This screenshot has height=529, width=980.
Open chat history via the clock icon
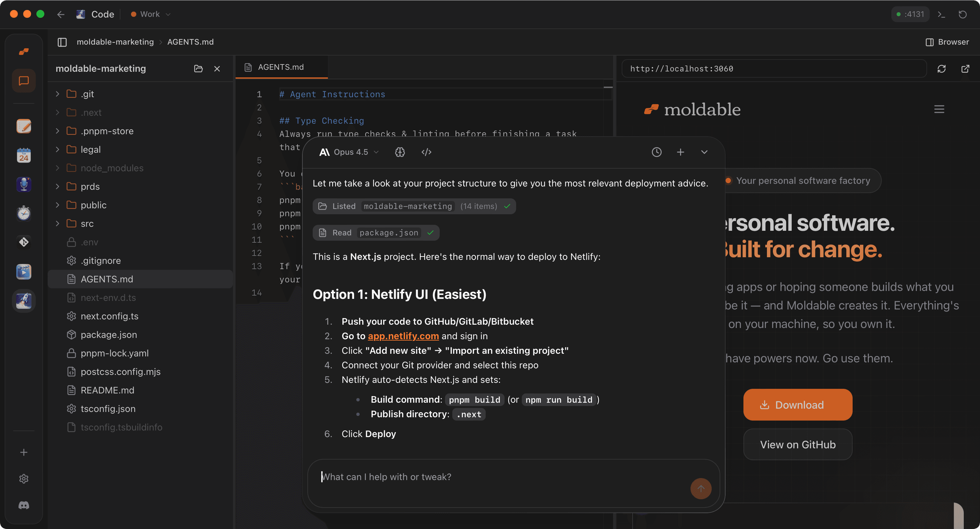(657, 152)
